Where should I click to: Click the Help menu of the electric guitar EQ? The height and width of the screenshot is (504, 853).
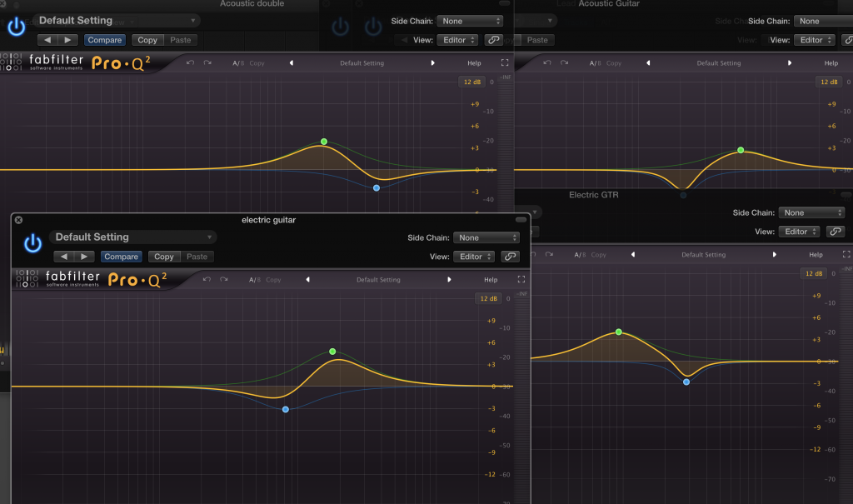491,280
